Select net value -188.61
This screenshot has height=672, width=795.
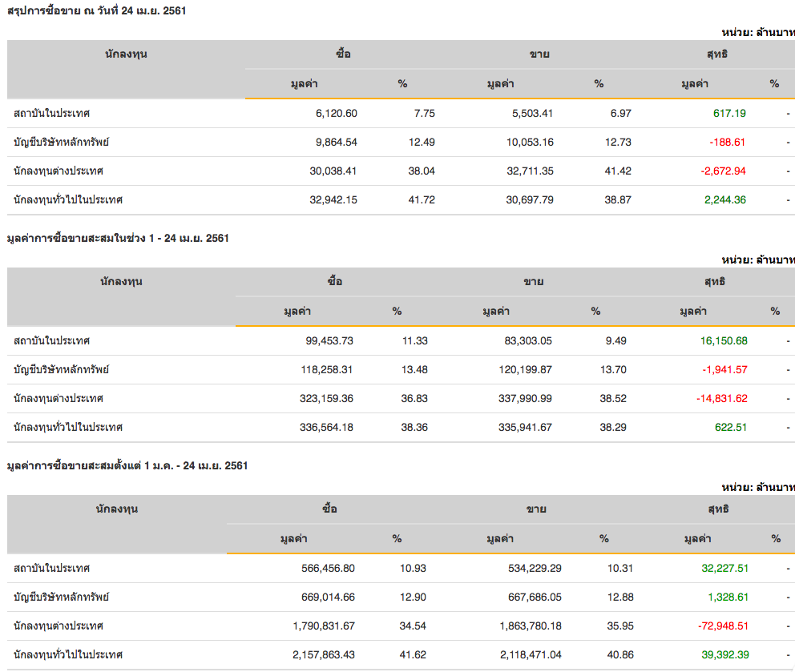[x=727, y=143]
